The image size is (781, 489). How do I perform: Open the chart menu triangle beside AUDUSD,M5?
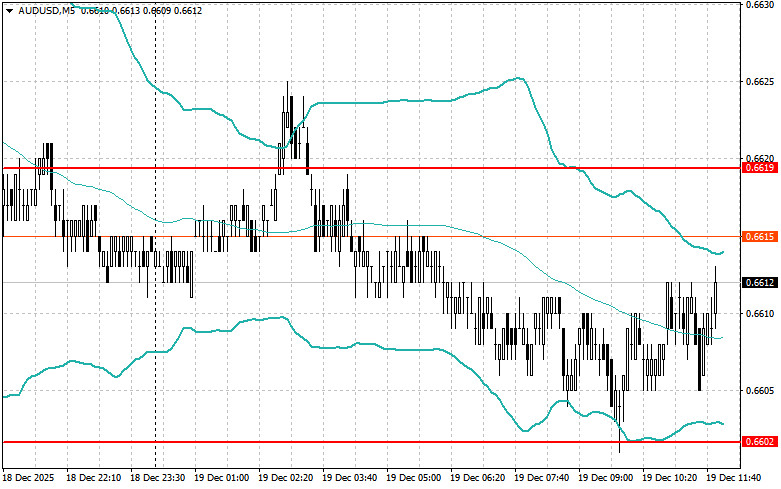tap(10, 10)
